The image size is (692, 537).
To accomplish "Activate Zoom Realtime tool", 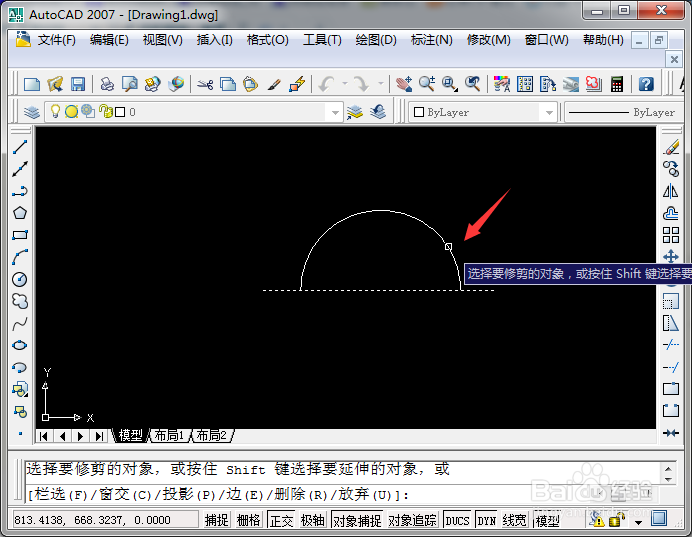I will tap(427, 84).
